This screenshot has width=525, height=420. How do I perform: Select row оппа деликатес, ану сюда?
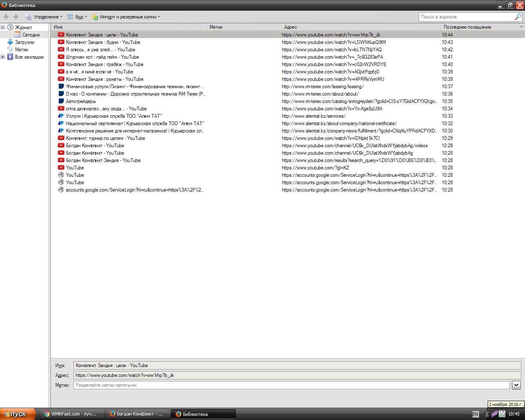click(x=288, y=109)
